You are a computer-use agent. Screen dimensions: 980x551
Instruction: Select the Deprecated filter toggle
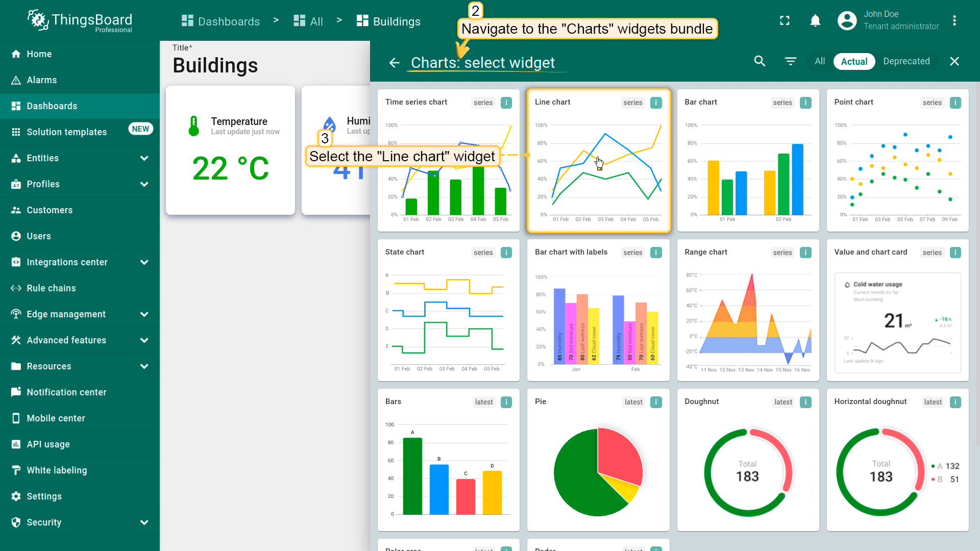point(906,61)
